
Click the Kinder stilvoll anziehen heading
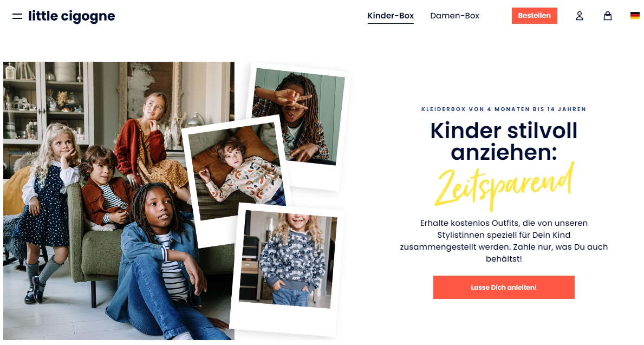(504, 141)
